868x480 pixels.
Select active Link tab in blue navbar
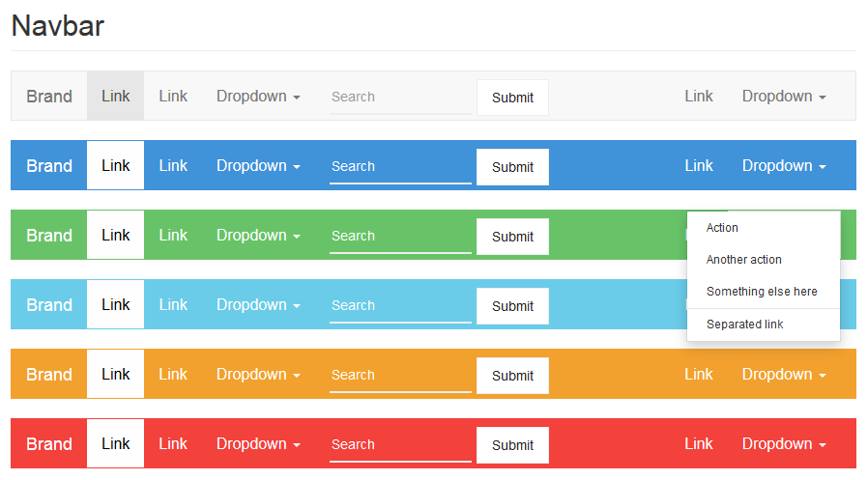pos(116,165)
